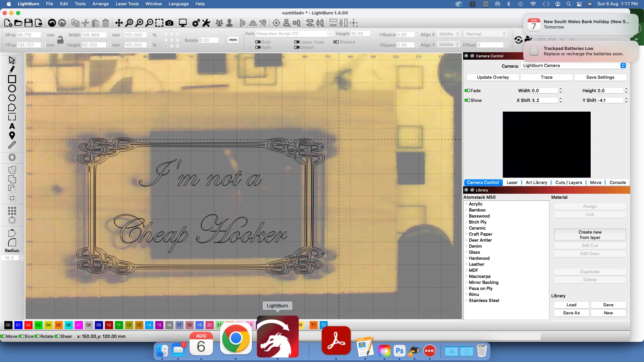Open the Camera selection dropdown
Viewport: 644px width, 362px height.
coord(623,65)
